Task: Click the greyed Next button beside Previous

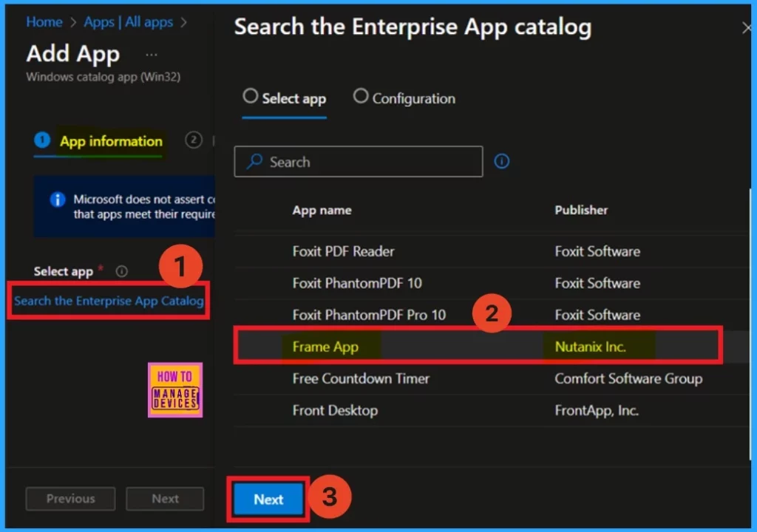Action: [165, 499]
